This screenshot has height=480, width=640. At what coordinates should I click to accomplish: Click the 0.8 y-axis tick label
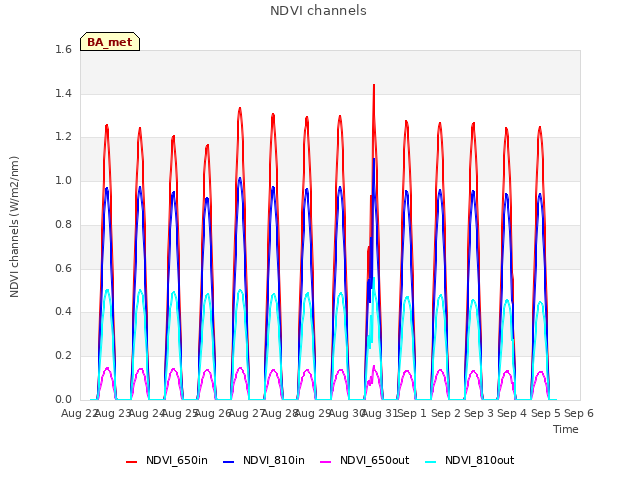(63, 224)
